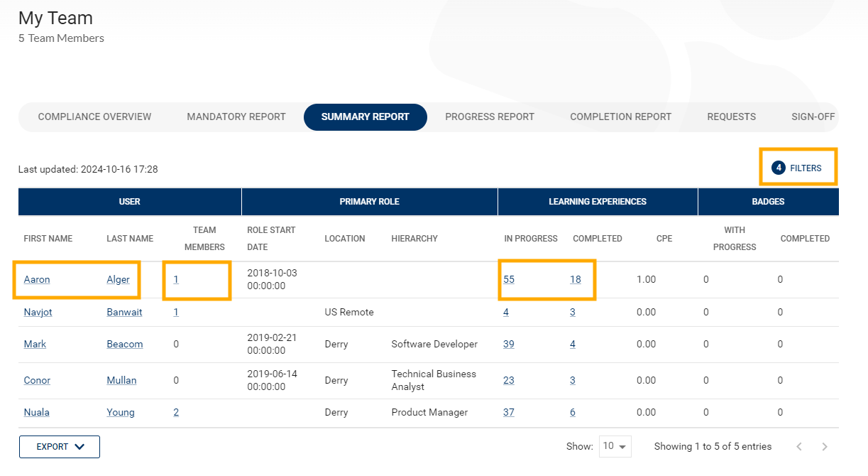Click the next page arrow
This screenshot has width=868, height=476.
pos(824,447)
